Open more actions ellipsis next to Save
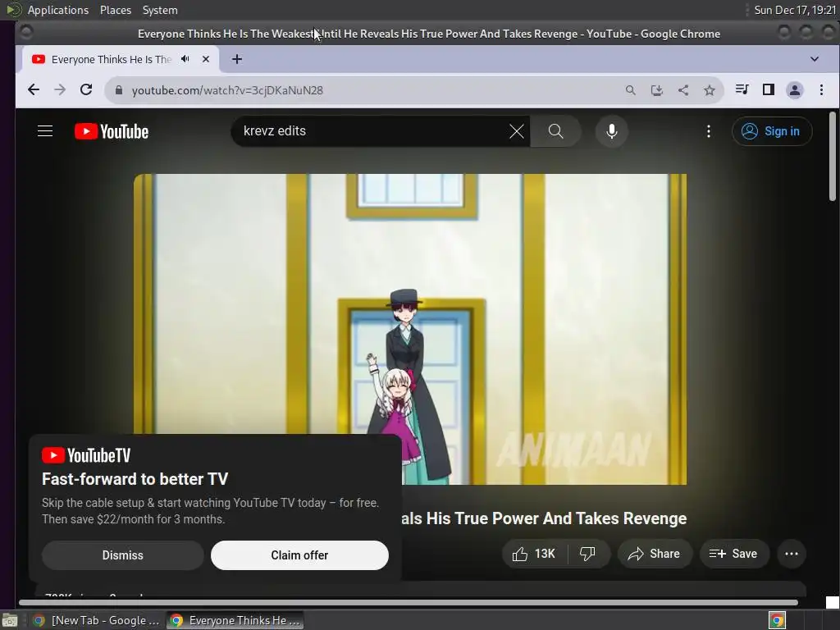The image size is (840, 630). [792, 554]
